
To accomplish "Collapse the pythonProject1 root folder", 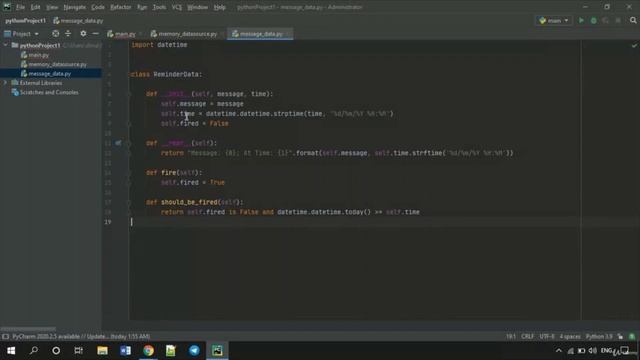I will 6,45.
